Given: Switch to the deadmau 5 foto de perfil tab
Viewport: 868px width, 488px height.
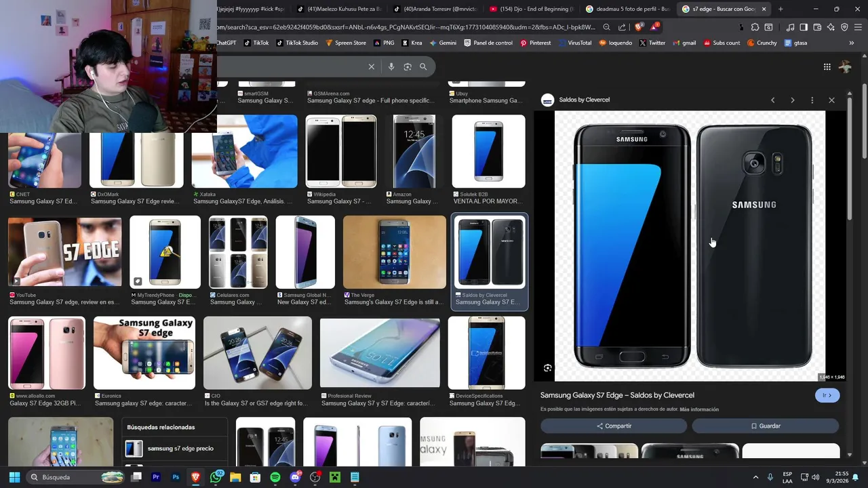Looking at the screenshot, I should [x=627, y=9].
